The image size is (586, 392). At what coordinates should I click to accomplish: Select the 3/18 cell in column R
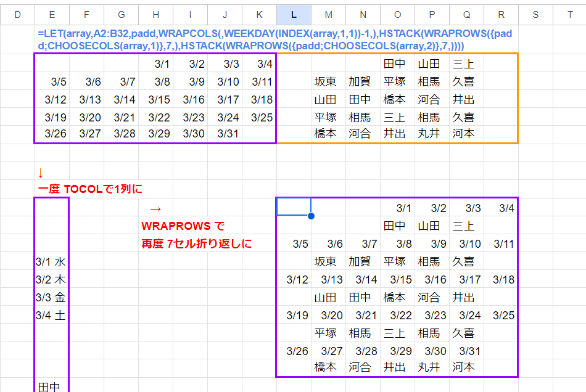point(501,280)
